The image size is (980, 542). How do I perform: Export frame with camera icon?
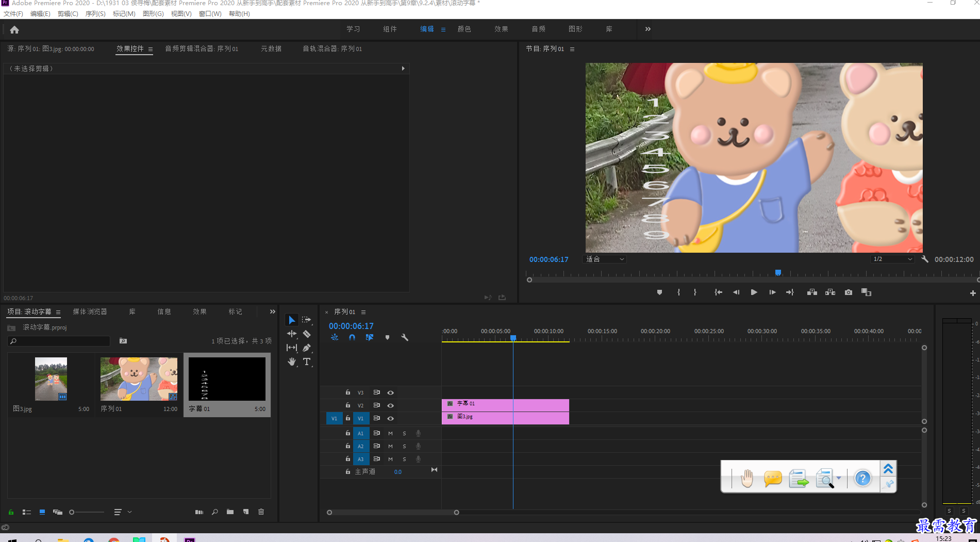tap(849, 292)
